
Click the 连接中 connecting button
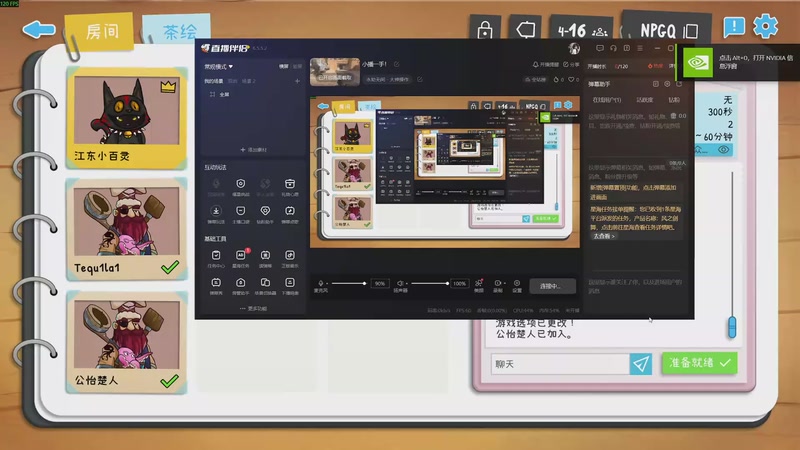point(552,286)
